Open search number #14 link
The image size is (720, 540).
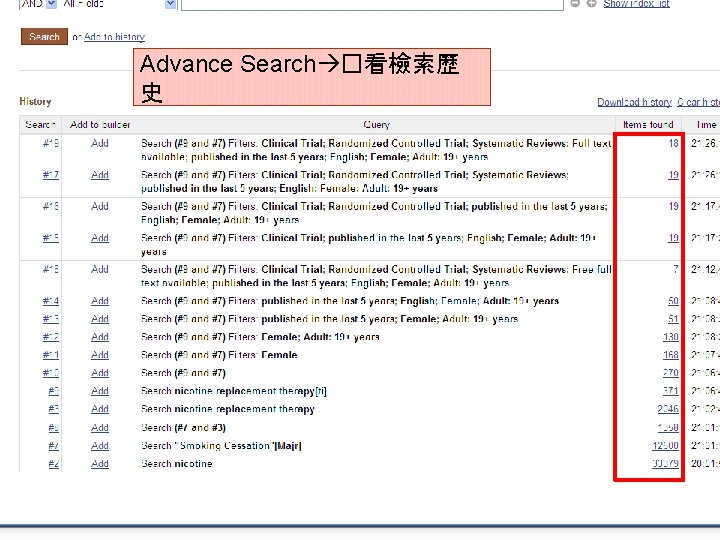[51, 301]
